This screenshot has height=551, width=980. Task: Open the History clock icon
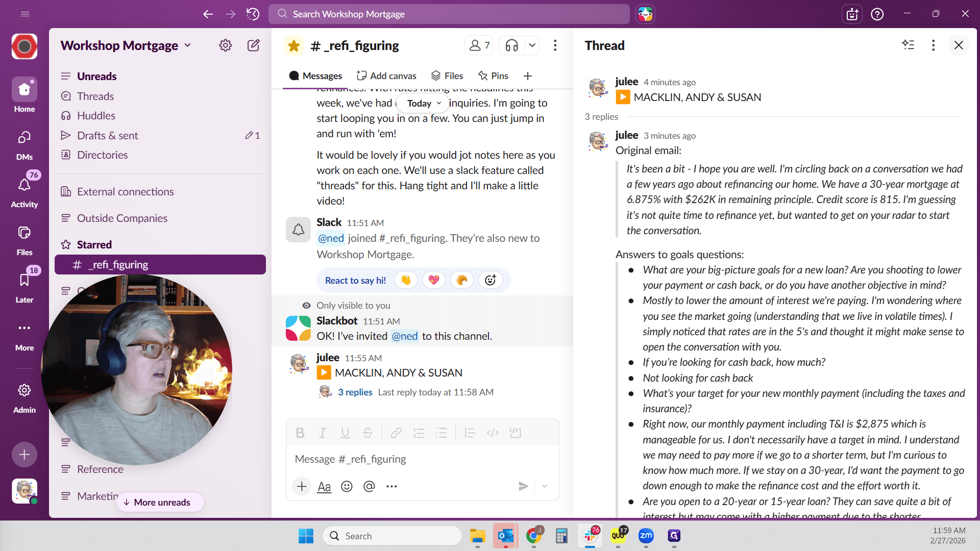coord(253,14)
